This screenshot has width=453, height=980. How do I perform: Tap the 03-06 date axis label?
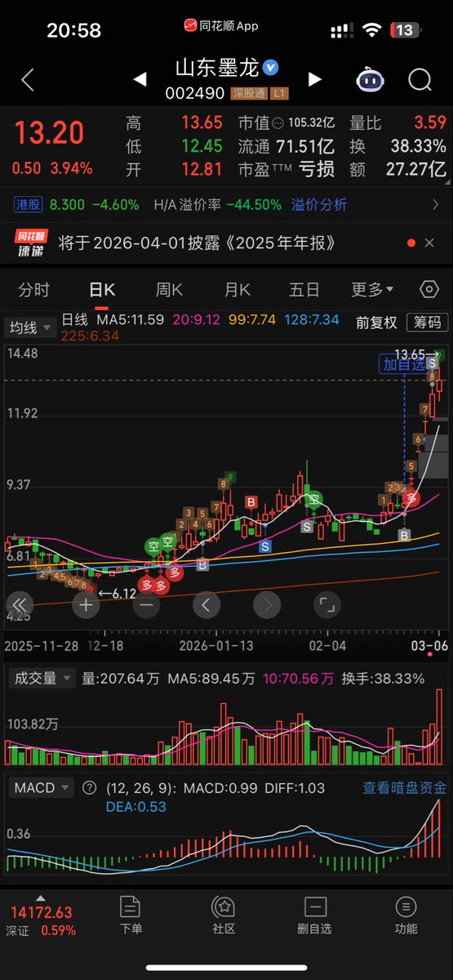(x=430, y=645)
